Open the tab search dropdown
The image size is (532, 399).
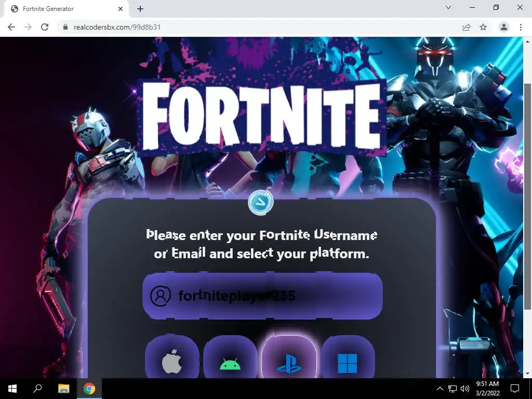coord(448,7)
